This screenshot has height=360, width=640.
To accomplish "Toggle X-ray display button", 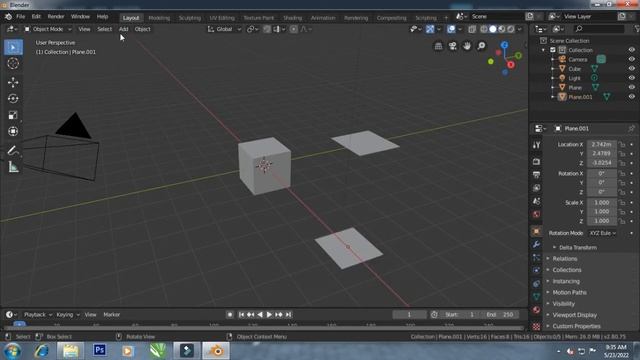I will [x=472, y=29].
